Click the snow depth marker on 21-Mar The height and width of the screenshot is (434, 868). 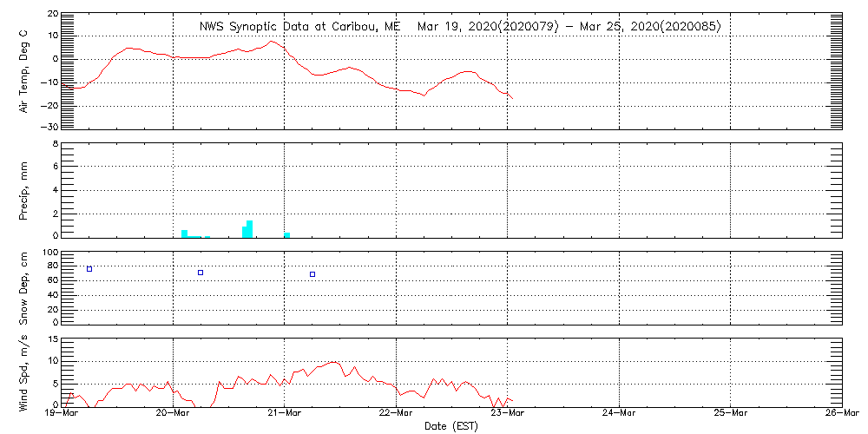pyautogui.click(x=312, y=274)
